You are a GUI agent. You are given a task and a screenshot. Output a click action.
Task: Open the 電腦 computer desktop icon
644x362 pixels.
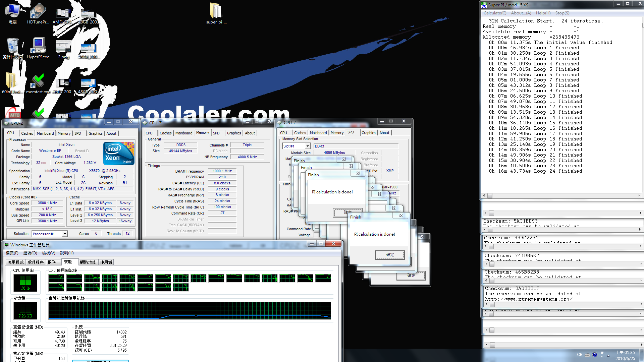(x=13, y=13)
